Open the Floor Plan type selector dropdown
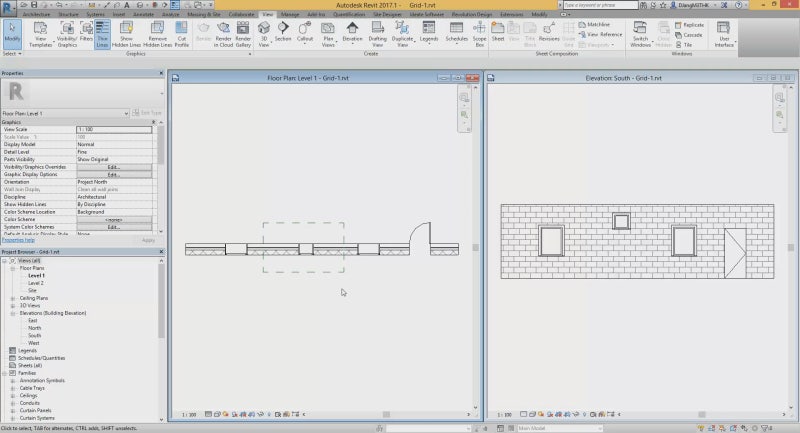This screenshot has height=433, width=800. coord(65,113)
